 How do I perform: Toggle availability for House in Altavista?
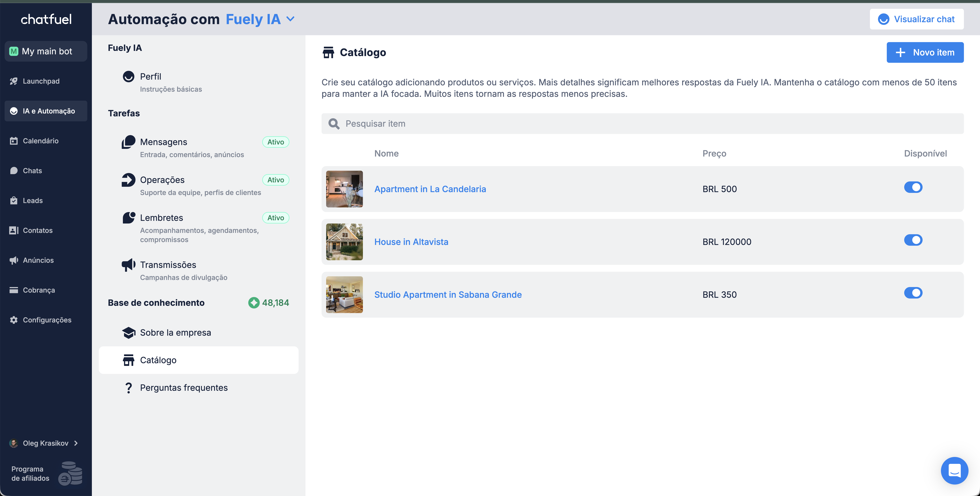[913, 240]
